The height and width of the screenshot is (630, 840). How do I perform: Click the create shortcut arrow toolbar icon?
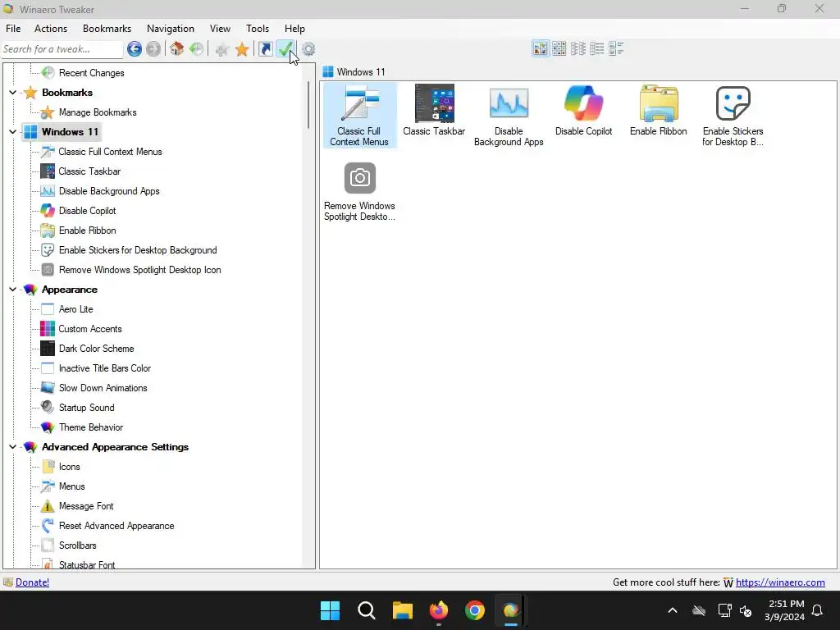[266, 49]
